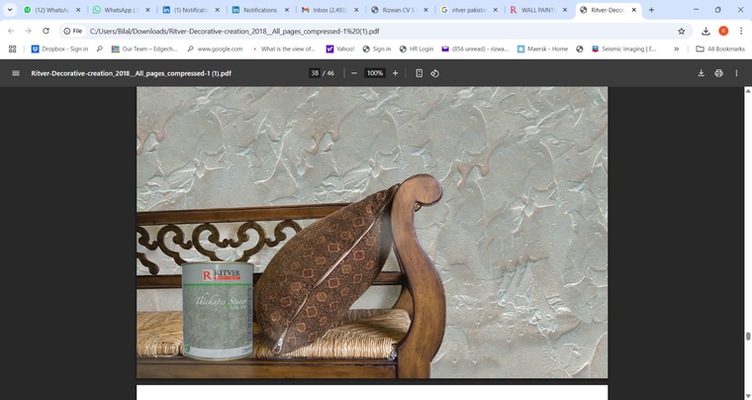
Task: Open the Yahoo! bookmark
Action: [340, 49]
